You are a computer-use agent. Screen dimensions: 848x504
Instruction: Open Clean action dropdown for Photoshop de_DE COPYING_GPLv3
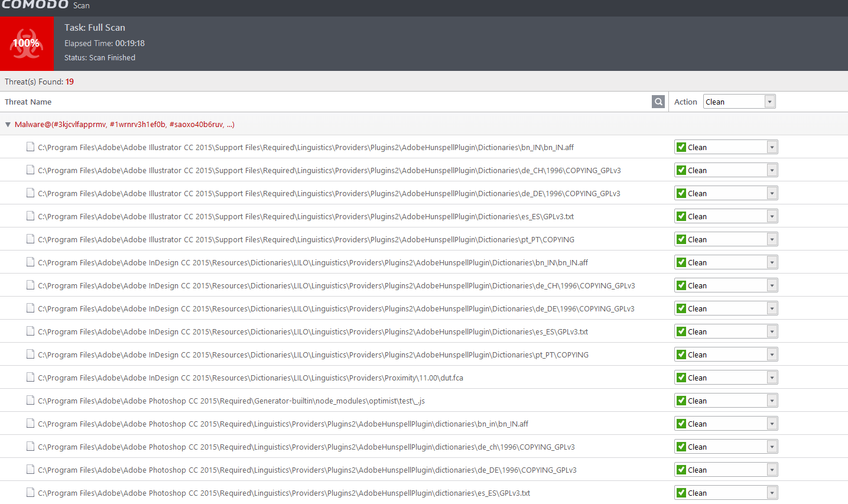(726, 470)
